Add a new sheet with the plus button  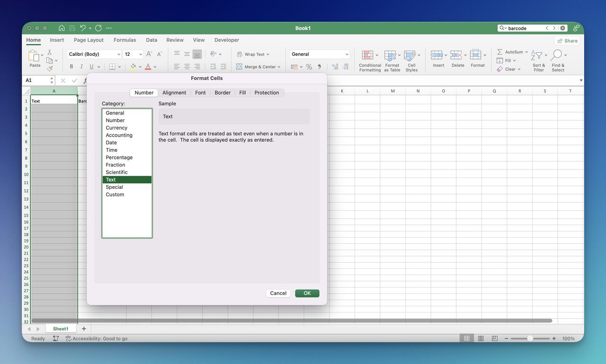point(84,328)
